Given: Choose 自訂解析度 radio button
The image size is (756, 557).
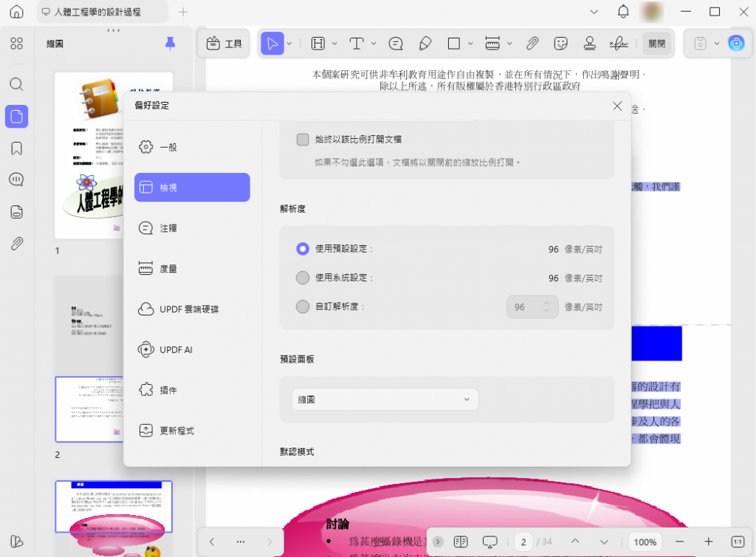Looking at the screenshot, I should (x=303, y=307).
